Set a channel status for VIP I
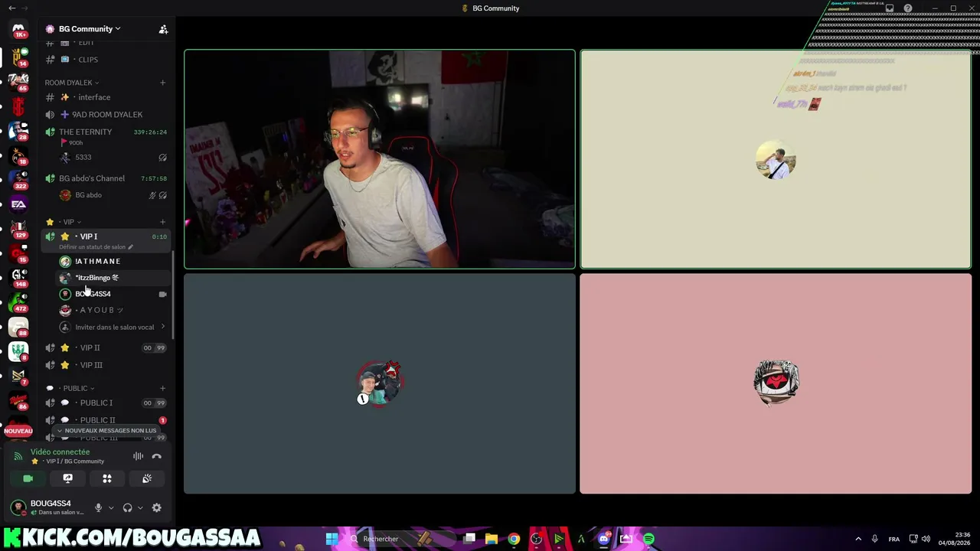The height and width of the screenshot is (551, 980). [96, 247]
